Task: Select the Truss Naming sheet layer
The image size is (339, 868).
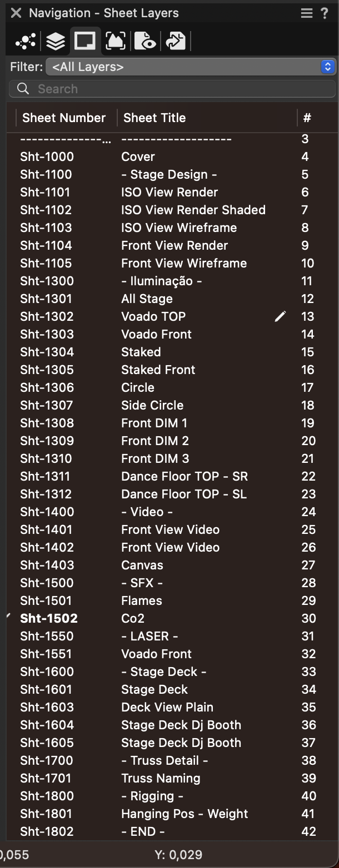Action: pos(161,778)
